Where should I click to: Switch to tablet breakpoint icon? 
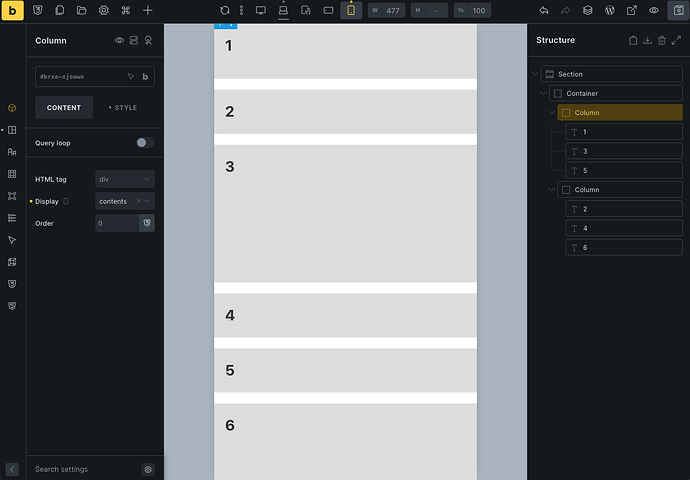306,10
